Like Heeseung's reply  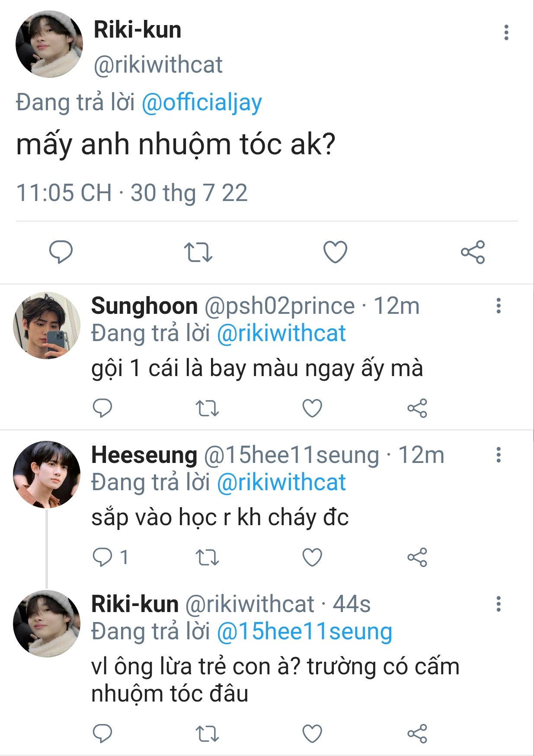312,557
